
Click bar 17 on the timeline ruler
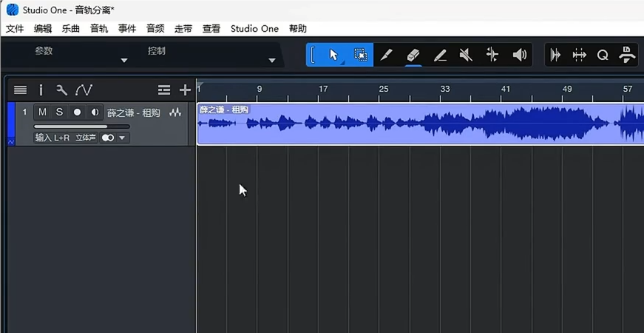coord(323,89)
